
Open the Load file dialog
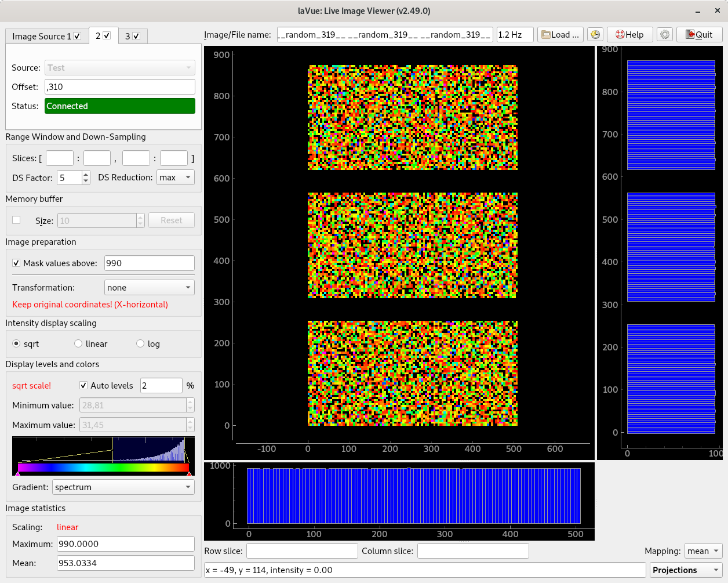[x=560, y=35]
